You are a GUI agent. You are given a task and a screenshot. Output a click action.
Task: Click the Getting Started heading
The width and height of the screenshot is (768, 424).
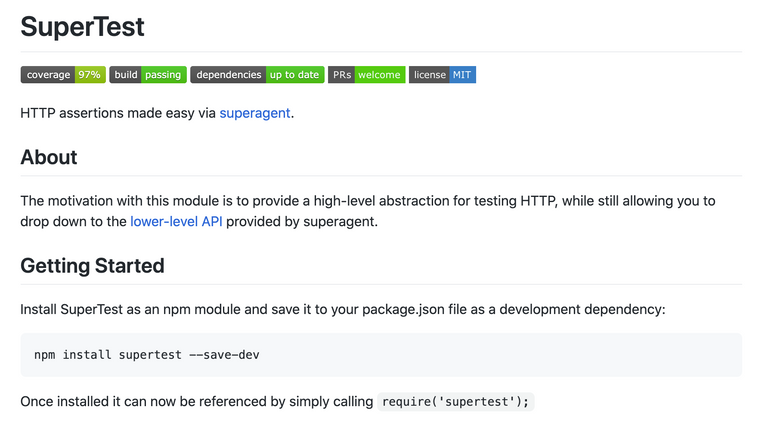click(x=93, y=266)
